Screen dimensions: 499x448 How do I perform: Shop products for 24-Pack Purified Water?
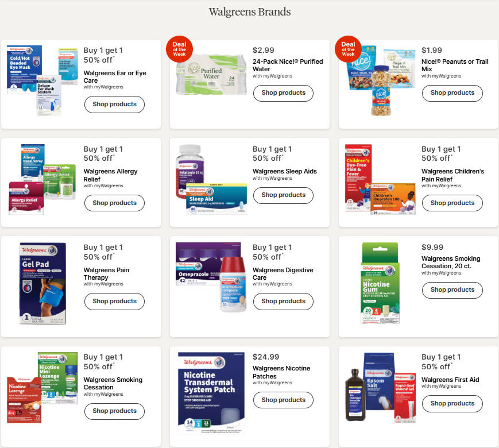coord(283,93)
